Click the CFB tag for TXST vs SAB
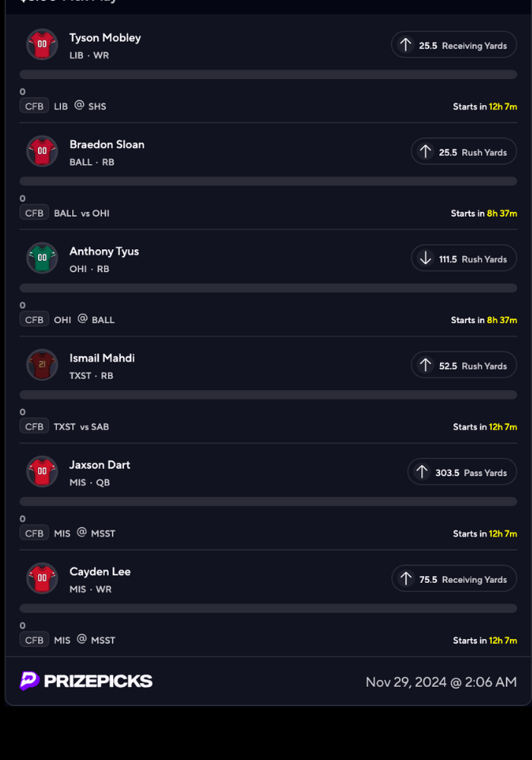532x760 pixels. click(x=34, y=426)
